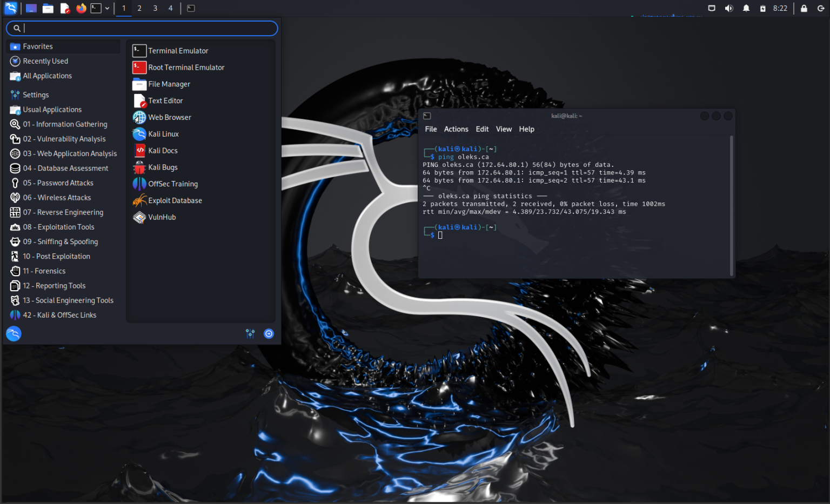Select VulnHub in the applications list
The image size is (830, 504).
pyautogui.click(x=162, y=217)
